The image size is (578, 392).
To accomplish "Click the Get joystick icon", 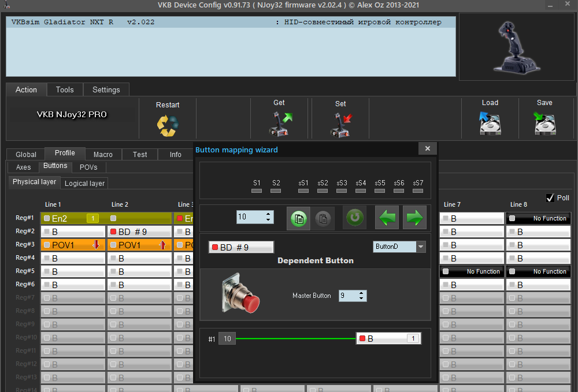I will 280,124.
